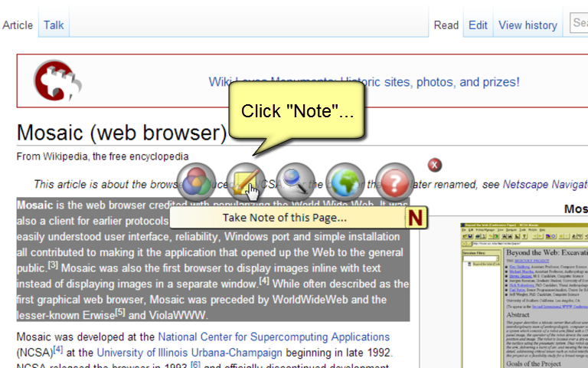The image size is (588, 368).
Task: Open the Wiki Loves Monuments banner link
Action: pos(364,82)
